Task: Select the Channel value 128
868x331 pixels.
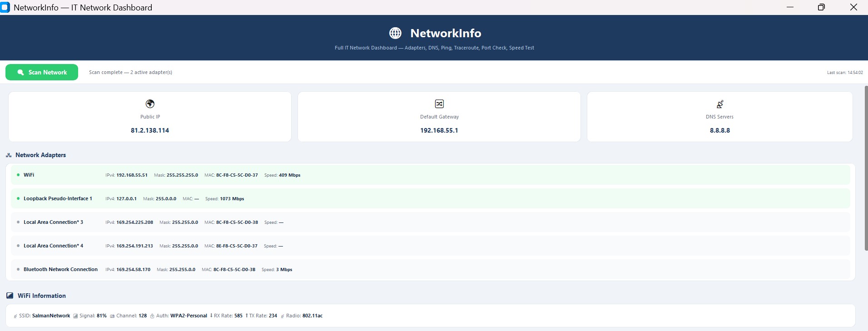Action: tap(143, 316)
